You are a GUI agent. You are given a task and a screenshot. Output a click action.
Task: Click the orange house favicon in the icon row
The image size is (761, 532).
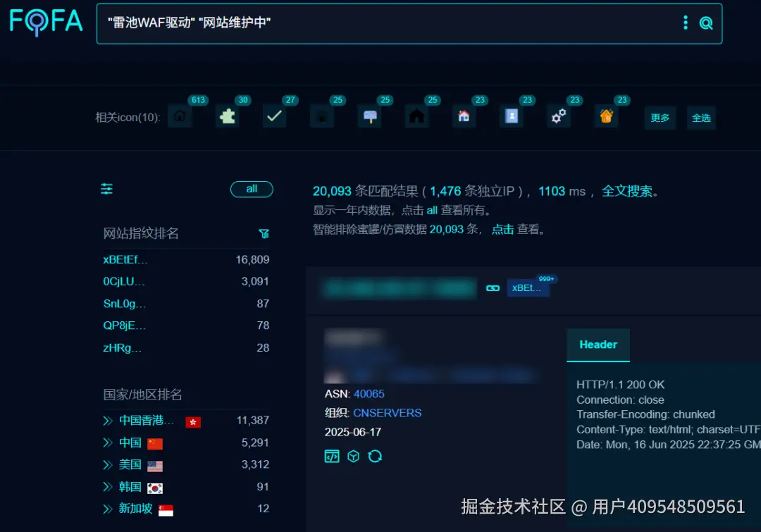606,116
